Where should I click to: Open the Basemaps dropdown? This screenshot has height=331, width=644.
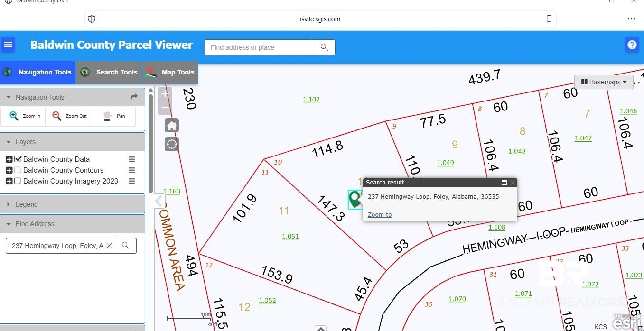coord(604,82)
